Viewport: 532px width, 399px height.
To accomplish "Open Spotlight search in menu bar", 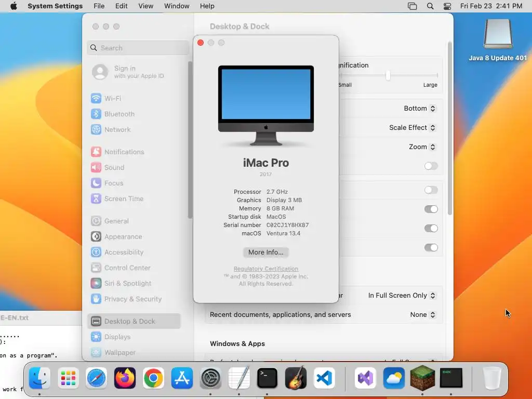I will tap(430, 6).
